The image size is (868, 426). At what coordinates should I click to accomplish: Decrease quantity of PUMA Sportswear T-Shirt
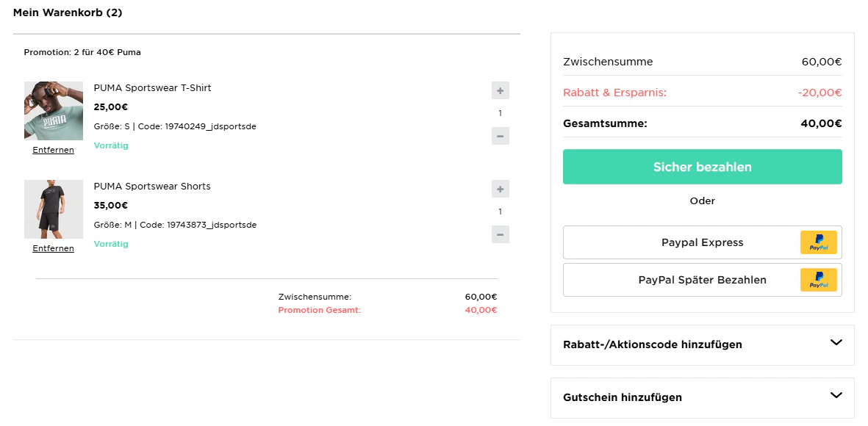[x=500, y=136]
